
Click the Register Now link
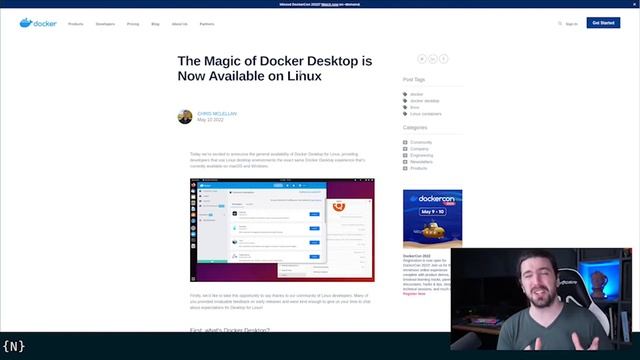click(x=414, y=294)
